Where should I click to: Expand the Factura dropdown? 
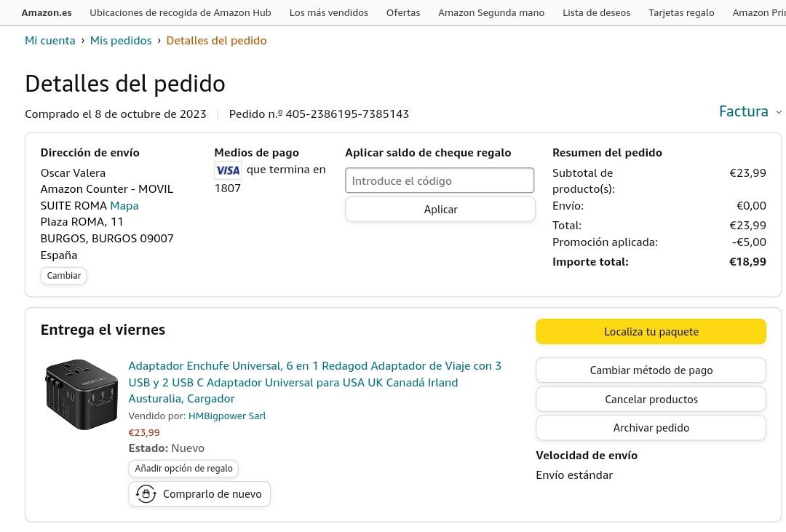[750, 111]
